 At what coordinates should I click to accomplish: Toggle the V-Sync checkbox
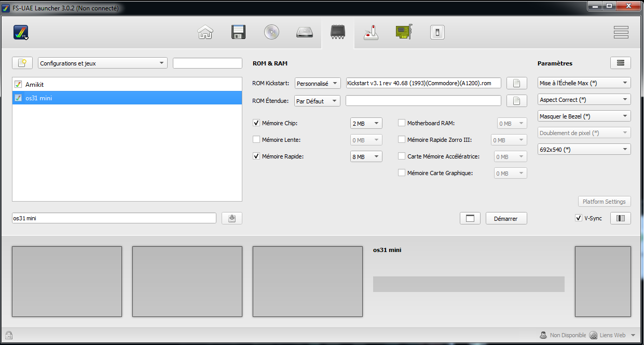coord(579,218)
